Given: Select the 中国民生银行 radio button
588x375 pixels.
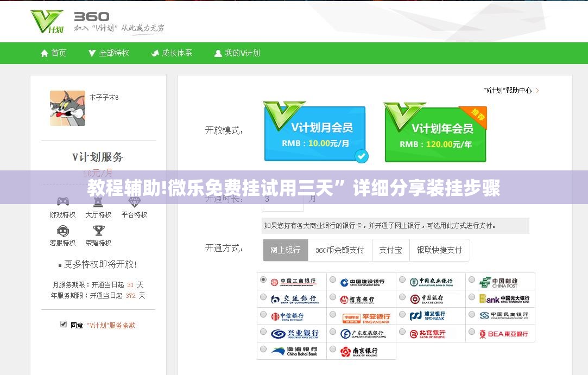Looking at the screenshot, I should point(472,314).
